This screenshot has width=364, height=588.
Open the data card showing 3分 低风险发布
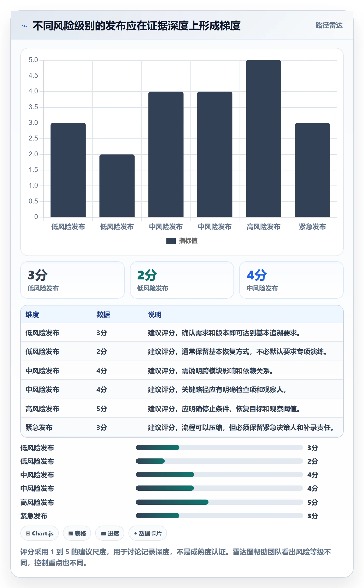[x=73, y=280]
